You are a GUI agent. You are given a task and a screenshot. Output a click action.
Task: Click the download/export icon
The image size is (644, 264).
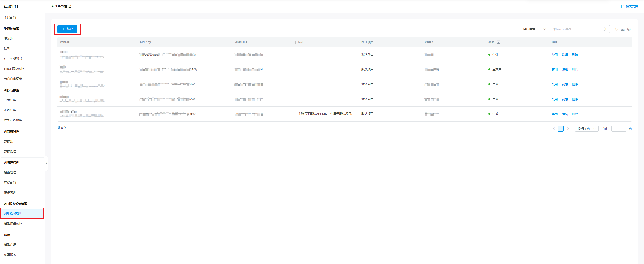click(x=623, y=29)
